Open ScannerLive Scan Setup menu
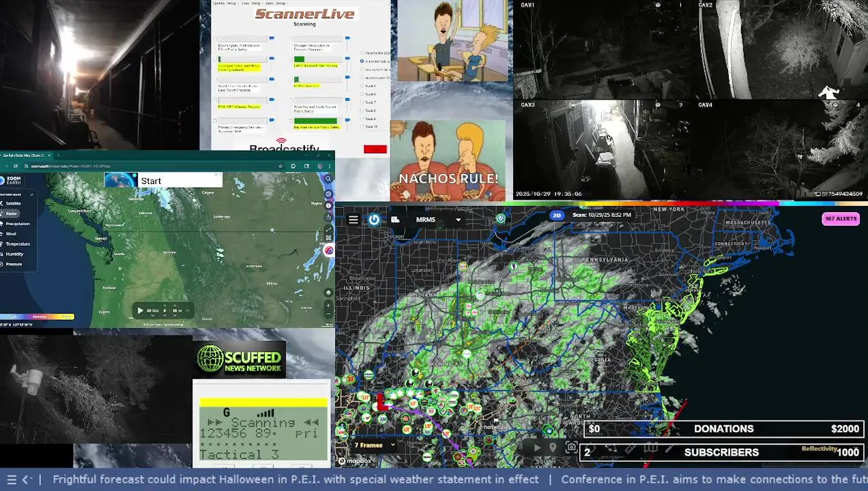The image size is (868, 491). (251, 3)
